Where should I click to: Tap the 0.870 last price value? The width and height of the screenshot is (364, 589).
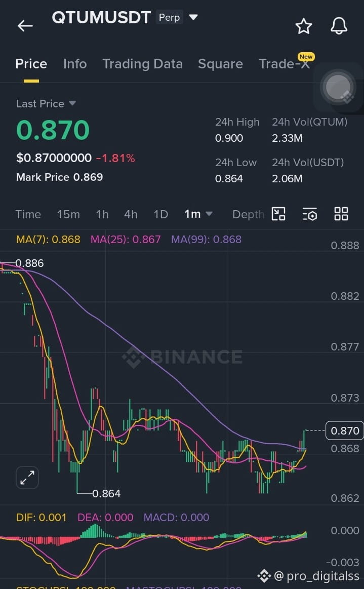53,130
